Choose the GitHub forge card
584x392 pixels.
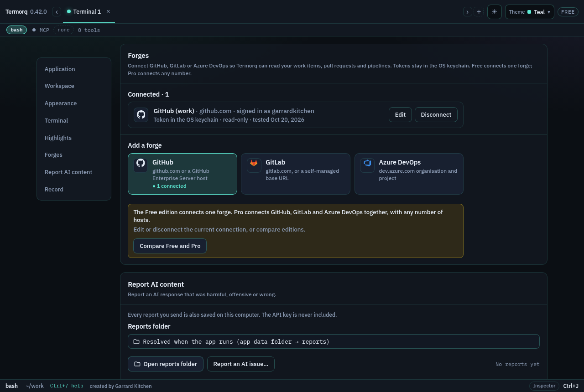click(182, 174)
